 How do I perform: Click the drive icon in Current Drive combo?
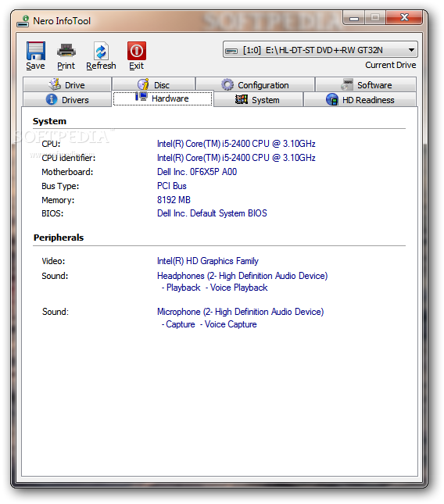231,51
